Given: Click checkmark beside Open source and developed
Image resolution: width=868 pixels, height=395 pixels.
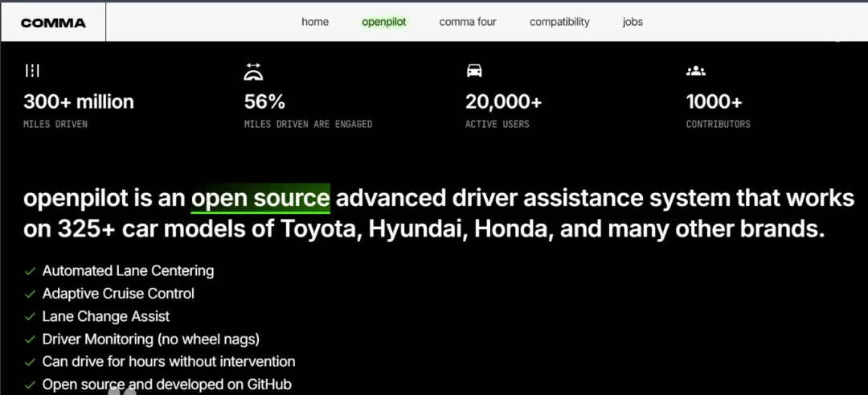Looking at the screenshot, I should click(30, 385).
